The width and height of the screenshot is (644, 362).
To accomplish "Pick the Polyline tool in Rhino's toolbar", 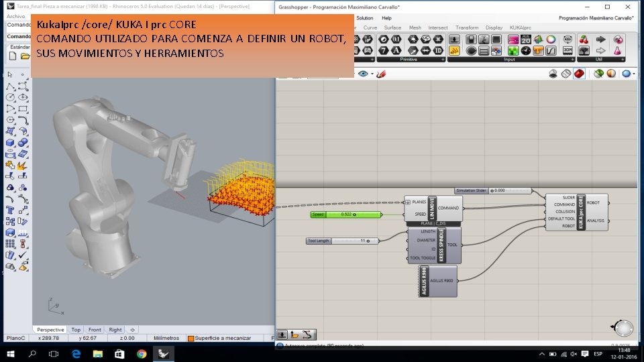I will click(10, 86).
